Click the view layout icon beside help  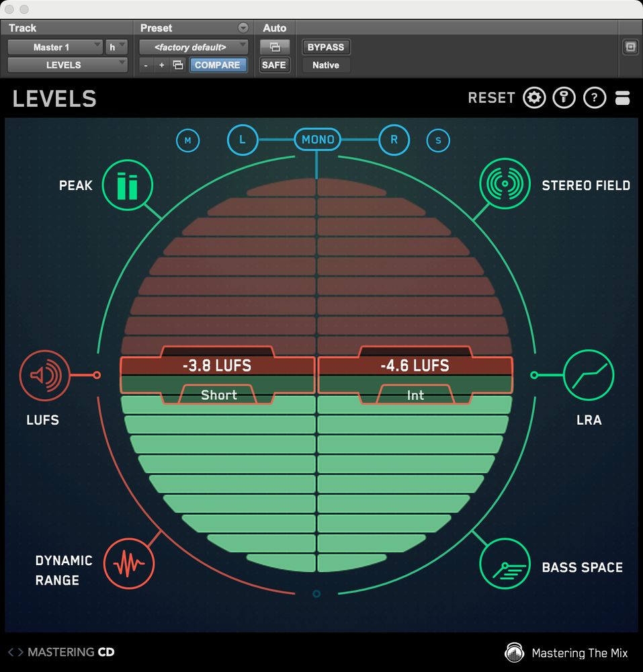coord(622,98)
